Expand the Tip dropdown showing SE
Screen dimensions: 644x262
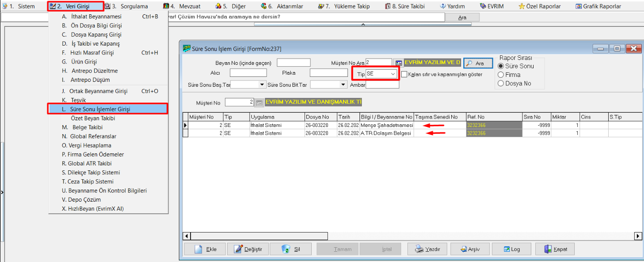(x=393, y=74)
